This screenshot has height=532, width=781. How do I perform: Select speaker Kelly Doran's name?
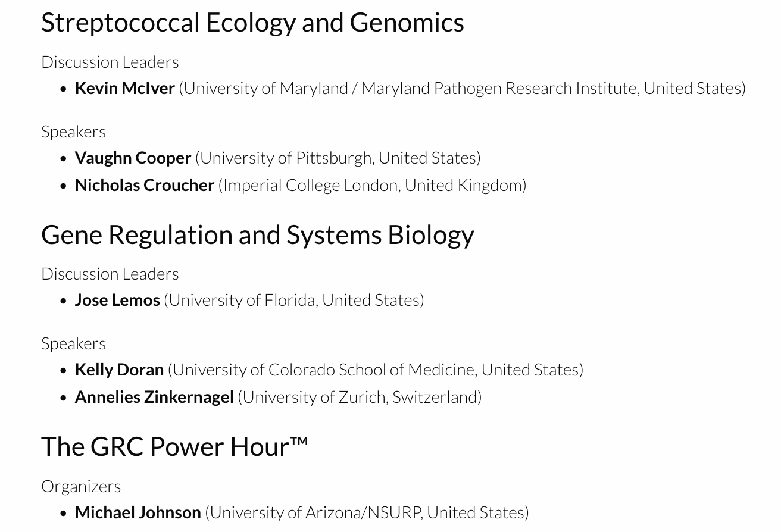pos(119,370)
